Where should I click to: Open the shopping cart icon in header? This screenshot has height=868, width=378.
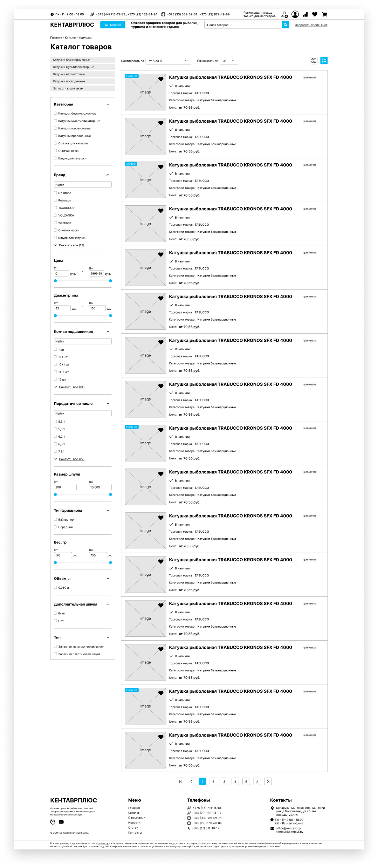click(324, 14)
